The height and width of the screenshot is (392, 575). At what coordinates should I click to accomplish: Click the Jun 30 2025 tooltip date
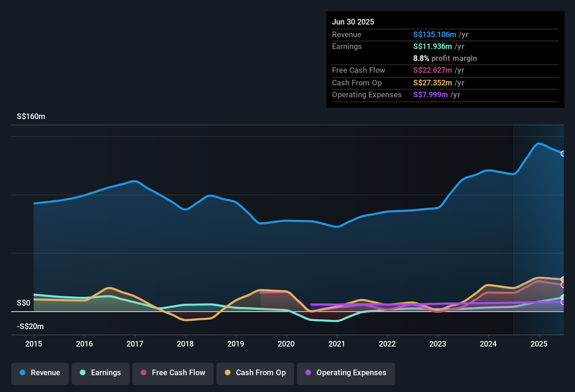[353, 22]
